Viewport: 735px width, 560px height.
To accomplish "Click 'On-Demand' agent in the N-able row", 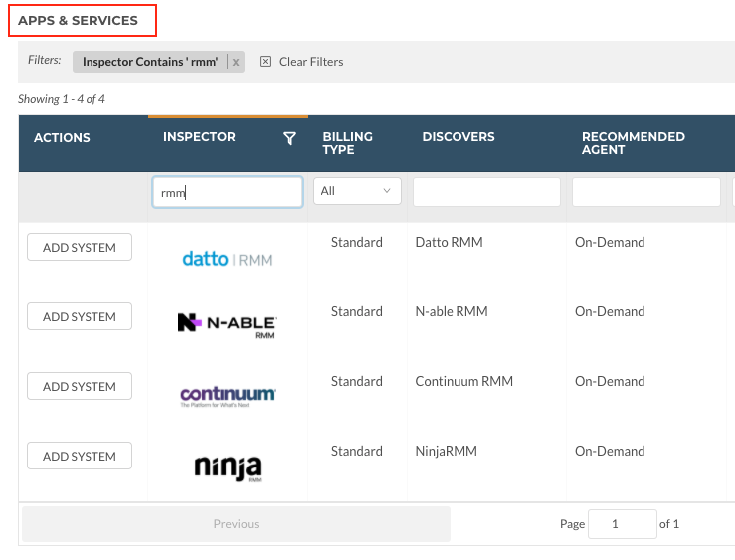I will point(610,311).
